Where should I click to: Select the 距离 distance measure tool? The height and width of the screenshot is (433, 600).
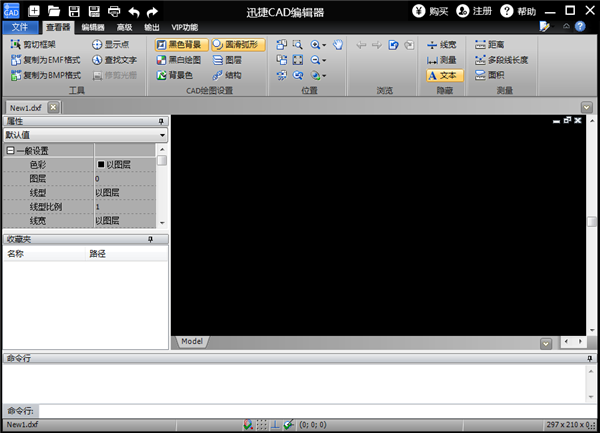point(489,45)
